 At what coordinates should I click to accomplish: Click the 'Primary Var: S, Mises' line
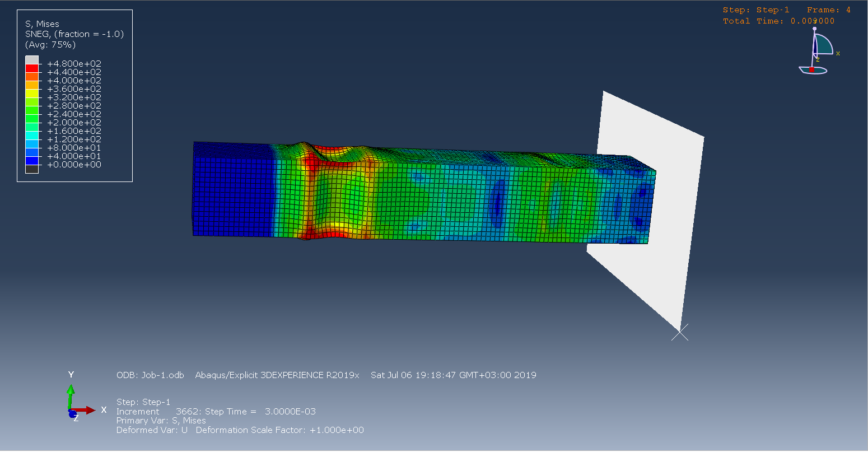pyautogui.click(x=161, y=421)
